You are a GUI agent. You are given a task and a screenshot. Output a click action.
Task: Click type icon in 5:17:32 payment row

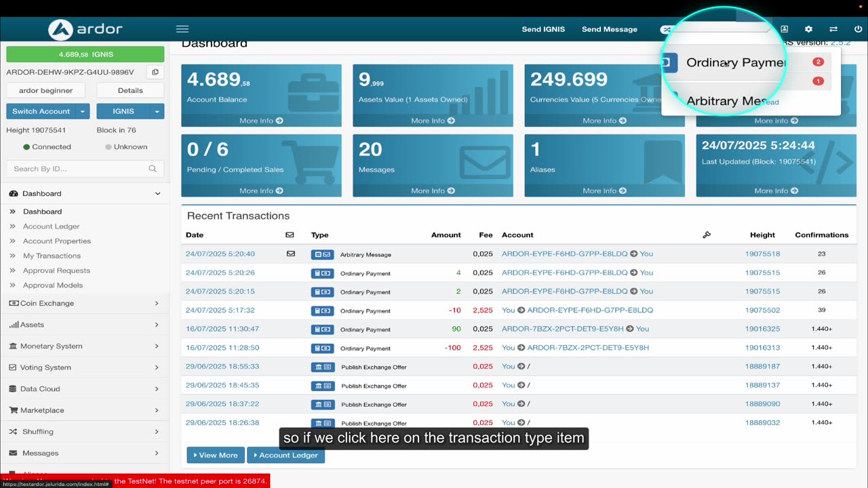coord(322,310)
